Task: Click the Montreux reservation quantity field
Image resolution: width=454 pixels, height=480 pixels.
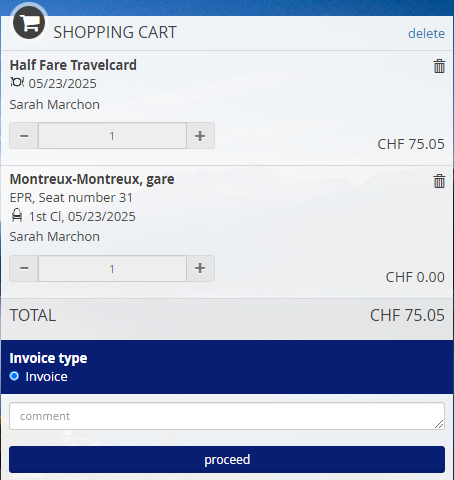Action: pyautogui.click(x=112, y=268)
